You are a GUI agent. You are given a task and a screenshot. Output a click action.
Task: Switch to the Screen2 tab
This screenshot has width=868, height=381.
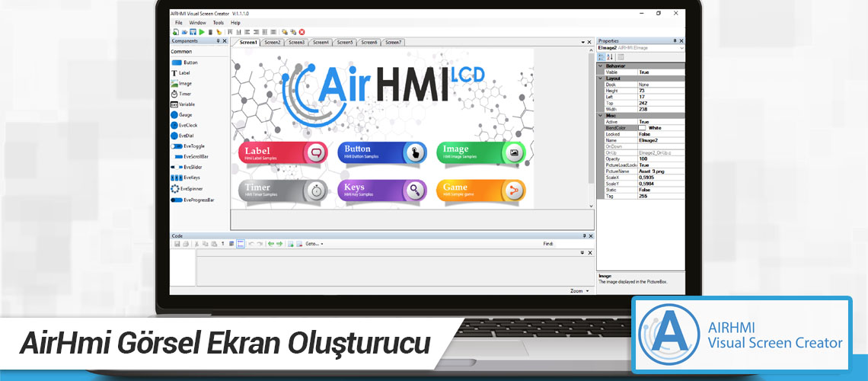point(273,42)
